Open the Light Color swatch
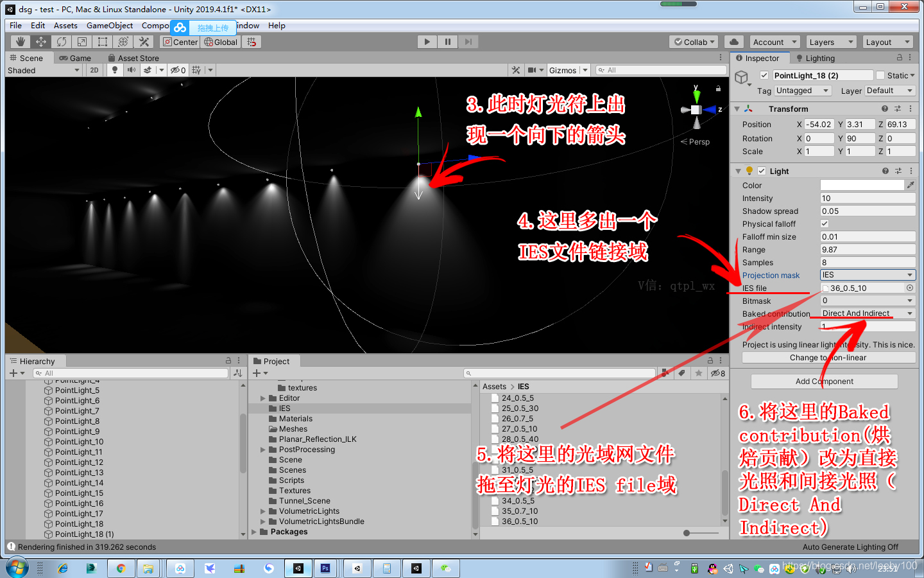This screenshot has width=924, height=578. click(x=862, y=185)
